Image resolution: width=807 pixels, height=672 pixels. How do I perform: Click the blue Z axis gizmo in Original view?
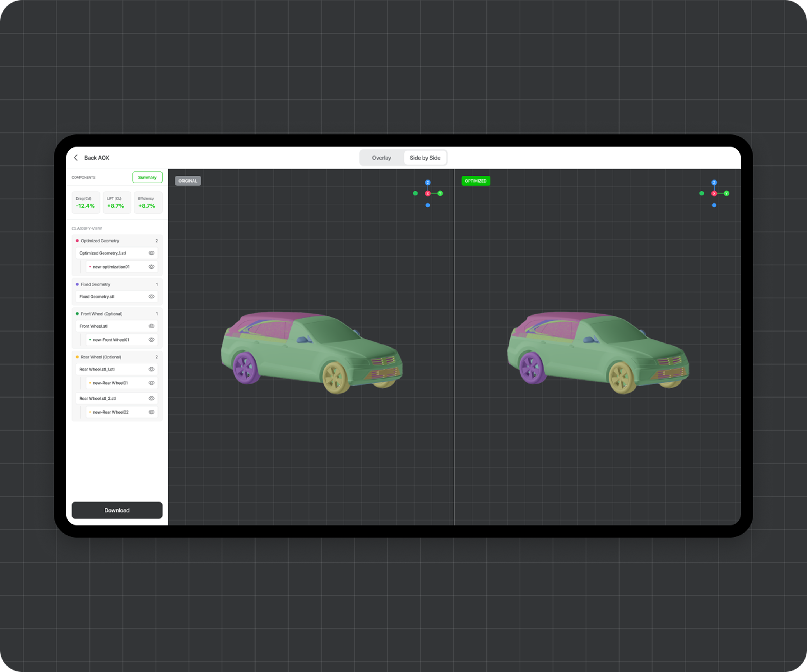coord(428,183)
